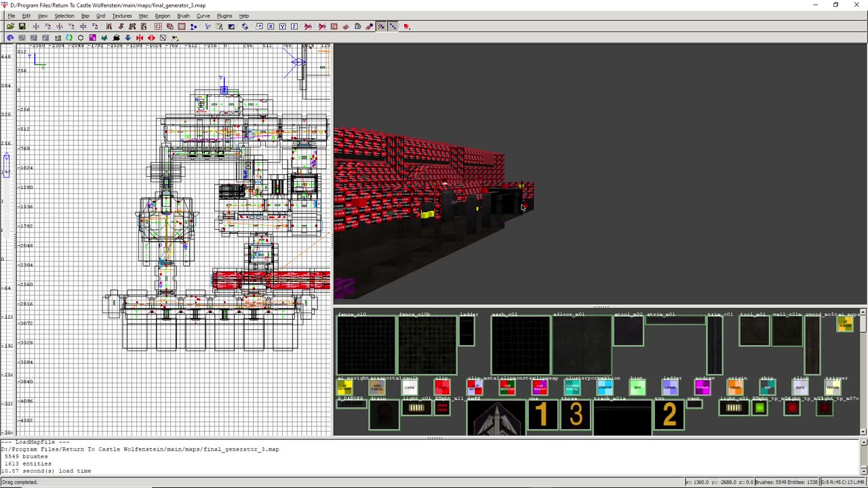Flip selection along the X axis
The height and width of the screenshot is (488, 868).
36,26
